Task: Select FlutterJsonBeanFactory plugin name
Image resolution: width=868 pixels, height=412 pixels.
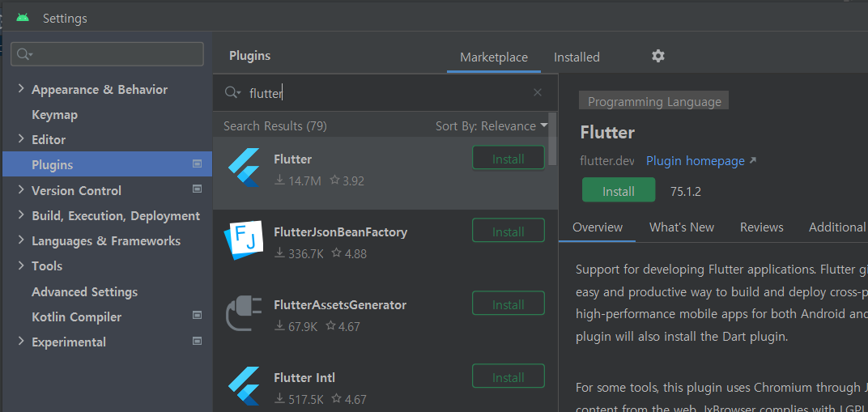Action: (x=340, y=231)
